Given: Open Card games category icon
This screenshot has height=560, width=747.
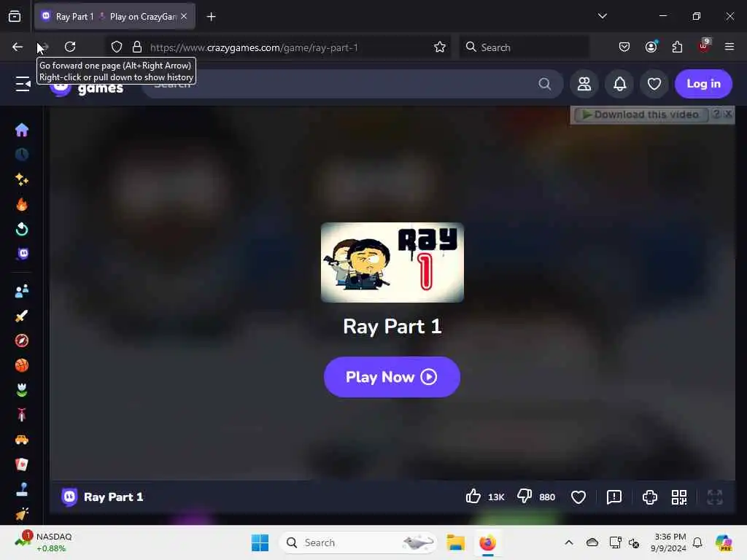Looking at the screenshot, I should coord(22,464).
